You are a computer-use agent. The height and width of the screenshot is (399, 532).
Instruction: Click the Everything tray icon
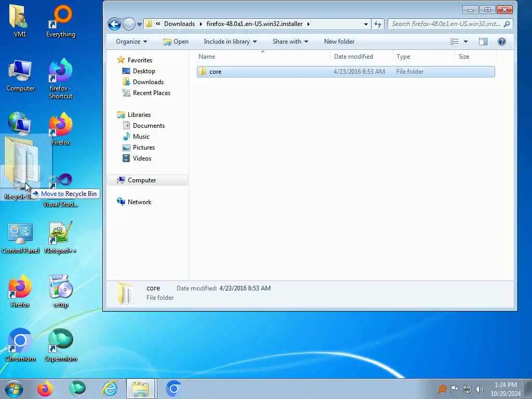click(442, 389)
